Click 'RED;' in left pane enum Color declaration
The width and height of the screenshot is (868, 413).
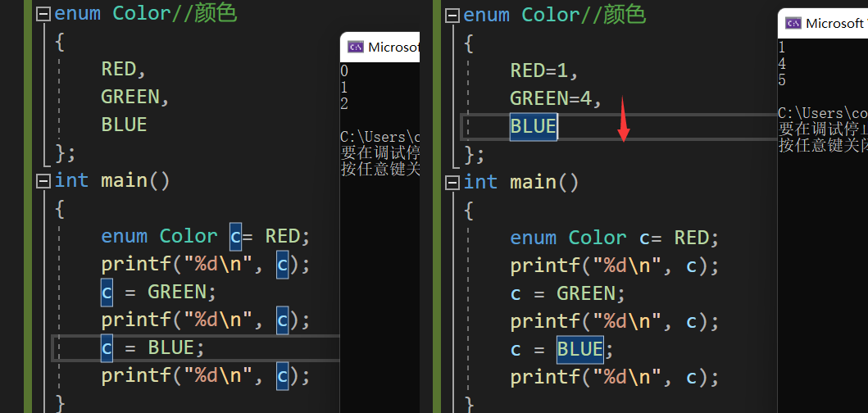[288, 236]
